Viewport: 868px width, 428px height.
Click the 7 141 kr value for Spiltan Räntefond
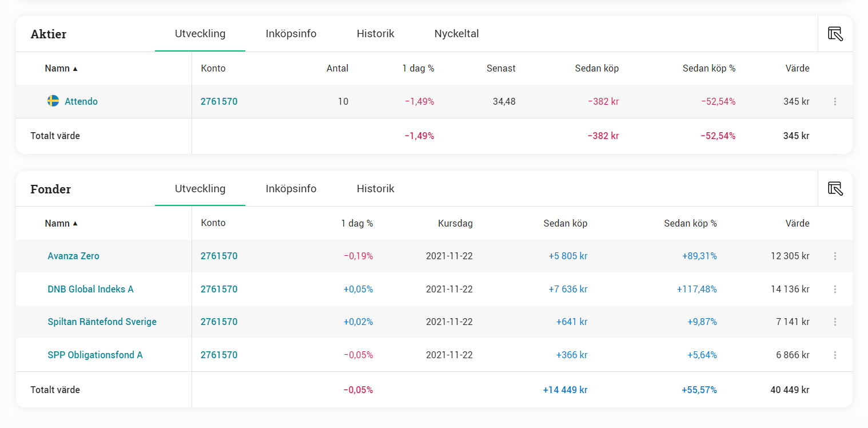coord(793,322)
